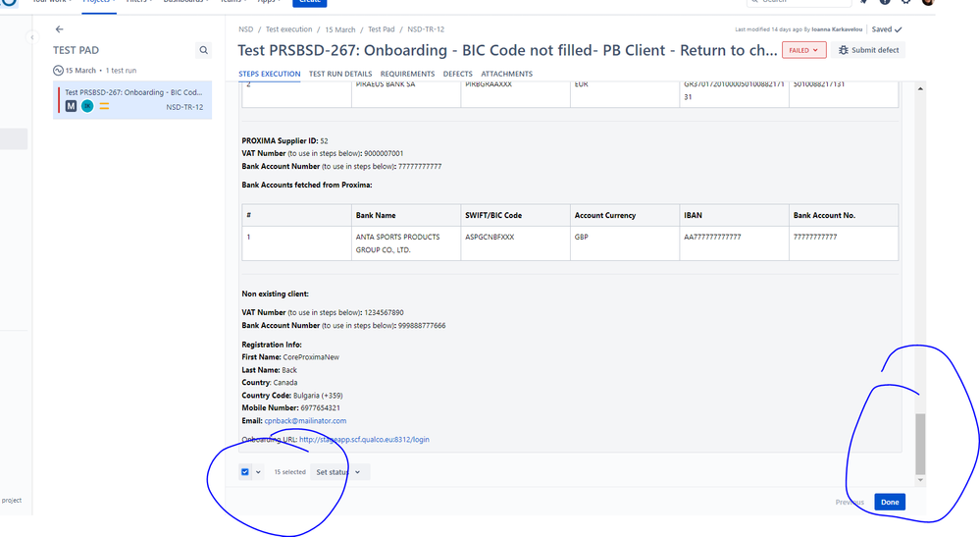This screenshot has height=537, width=980.
Task: Click the 77777777777 bank account cell
Action: tap(843, 243)
